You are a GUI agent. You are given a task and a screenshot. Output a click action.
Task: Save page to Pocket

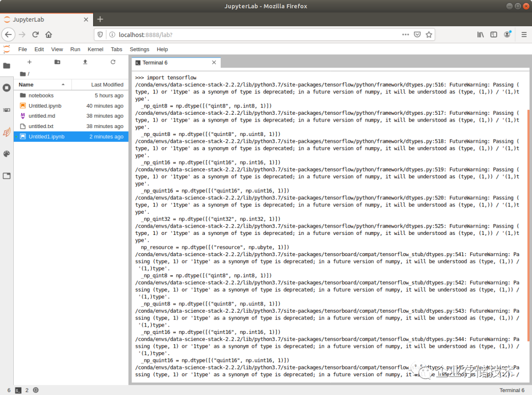click(x=417, y=34)
